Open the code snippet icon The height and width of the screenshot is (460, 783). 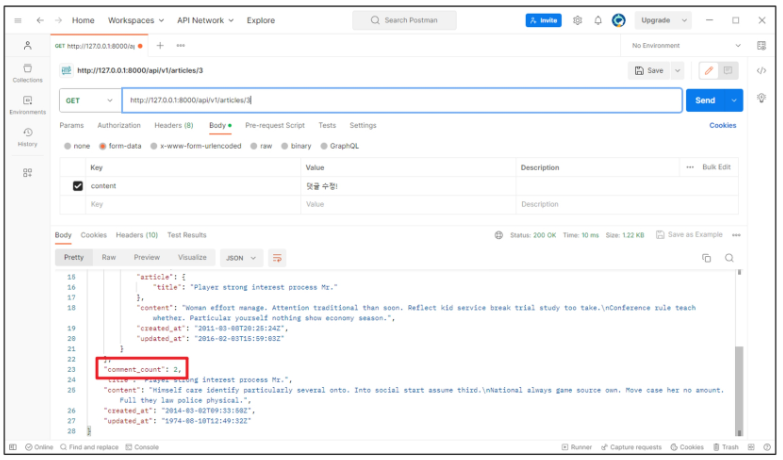click(x=761, y=70)
